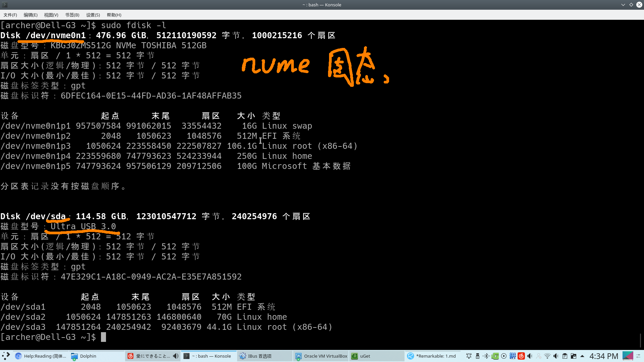Switch to NetEase music 愛にできること task

(x=153, y=356)
